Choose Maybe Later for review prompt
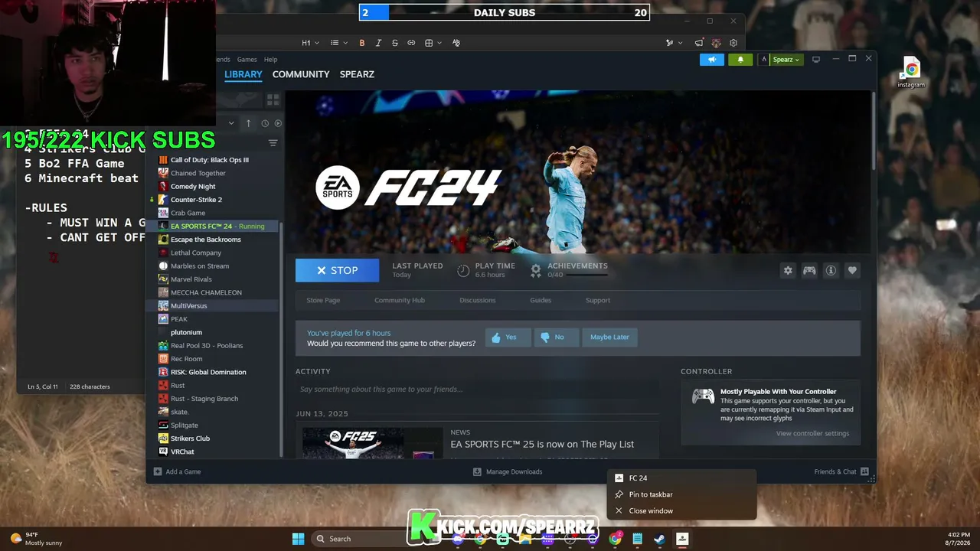This screenshot has height=551, width=980. coord(609,337)
